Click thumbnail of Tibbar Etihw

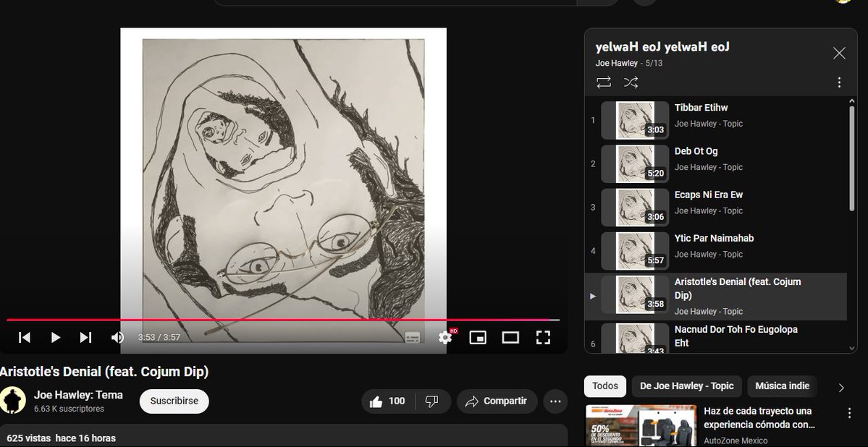(635, 120)
